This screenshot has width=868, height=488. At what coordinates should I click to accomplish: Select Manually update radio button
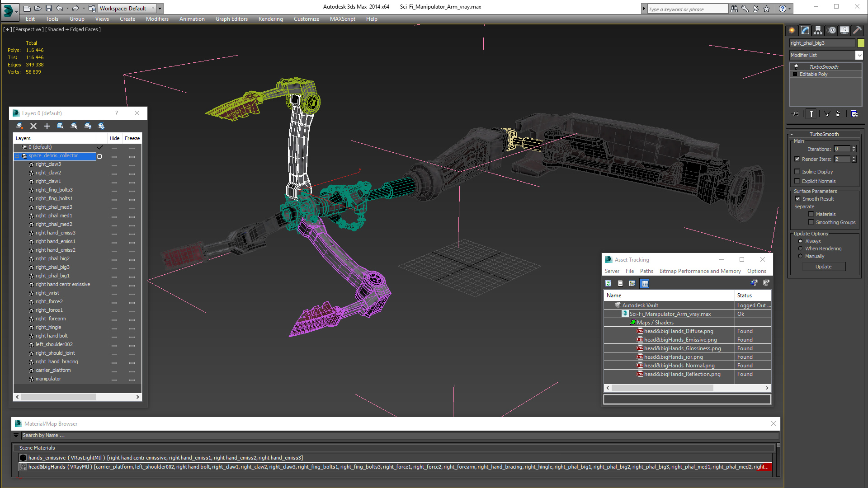click(801, 256)
